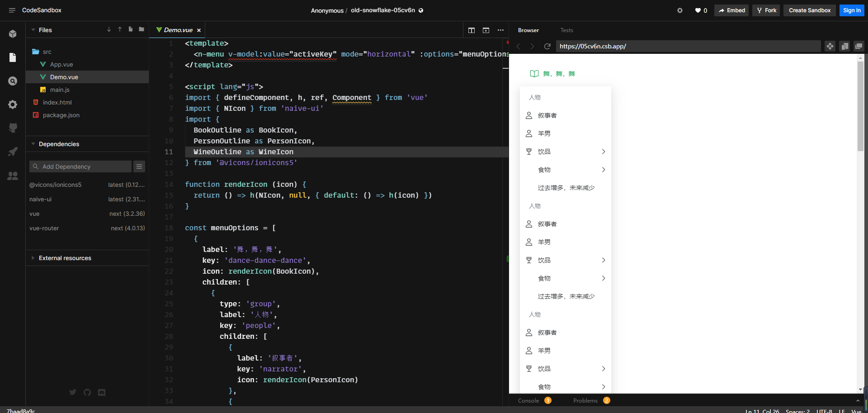Open the Live collaboration panel icon
868x413 pixels.
[x=13, y=176]
